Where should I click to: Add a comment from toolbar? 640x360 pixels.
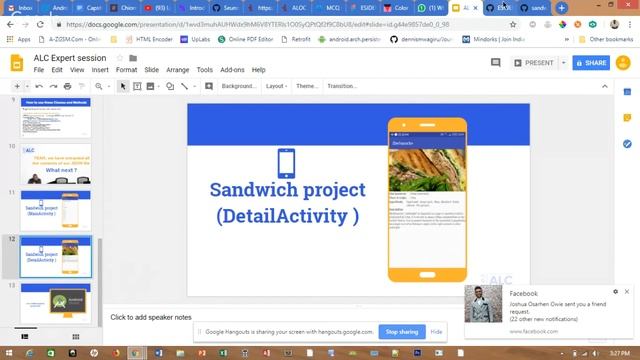209,86
